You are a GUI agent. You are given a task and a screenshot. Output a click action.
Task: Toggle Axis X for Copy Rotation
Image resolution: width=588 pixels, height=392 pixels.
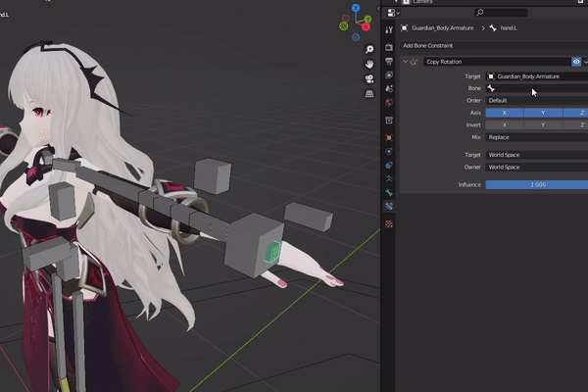505,113
